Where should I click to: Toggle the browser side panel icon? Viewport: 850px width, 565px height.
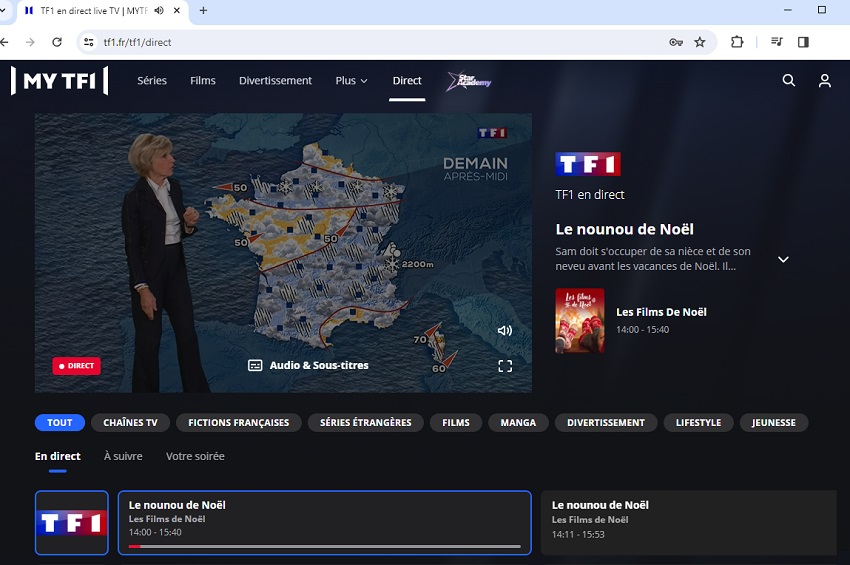(803, 42)
